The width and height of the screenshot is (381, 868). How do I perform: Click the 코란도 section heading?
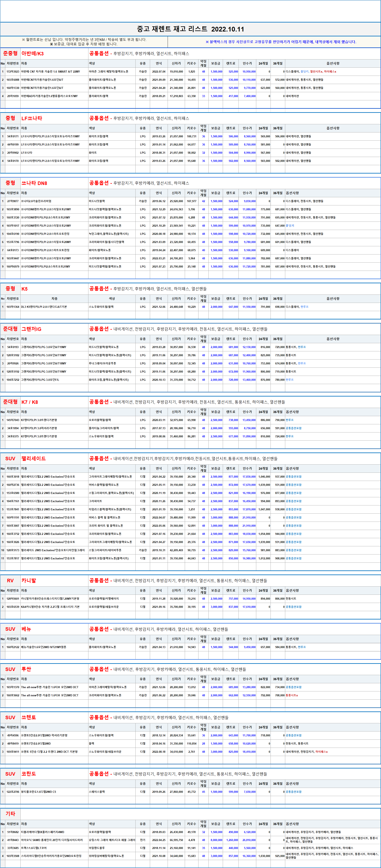tap(29, 774)
